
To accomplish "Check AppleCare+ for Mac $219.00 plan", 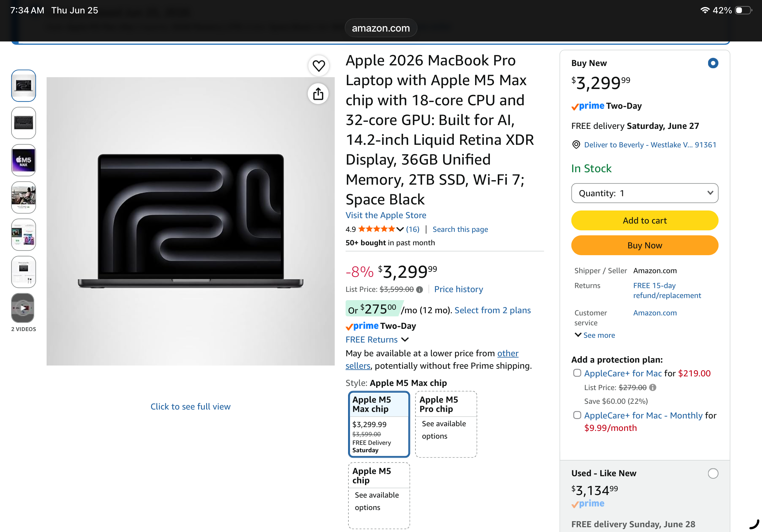I will coord(577,373).
